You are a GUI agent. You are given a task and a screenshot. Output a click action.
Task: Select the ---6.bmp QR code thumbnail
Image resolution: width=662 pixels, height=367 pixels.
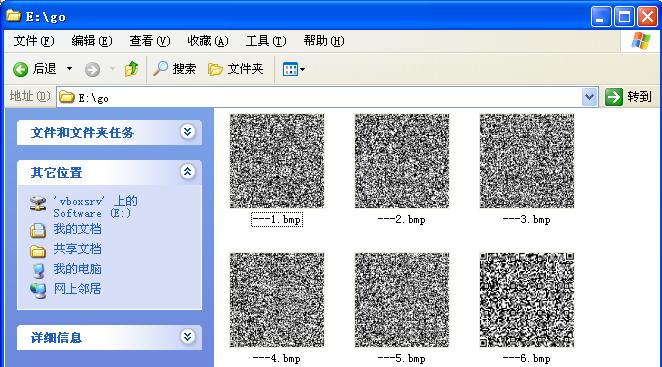point(527,300)
